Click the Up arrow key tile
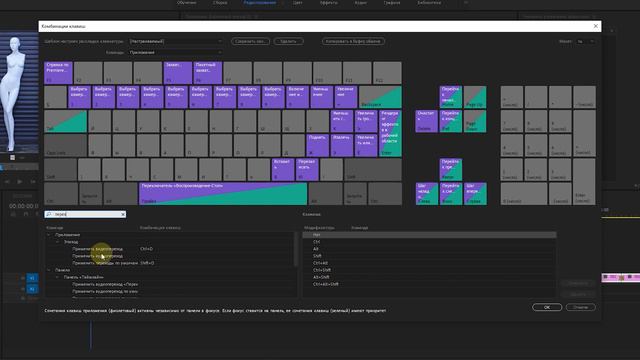640x360 pixels. (x=451, y=170)
